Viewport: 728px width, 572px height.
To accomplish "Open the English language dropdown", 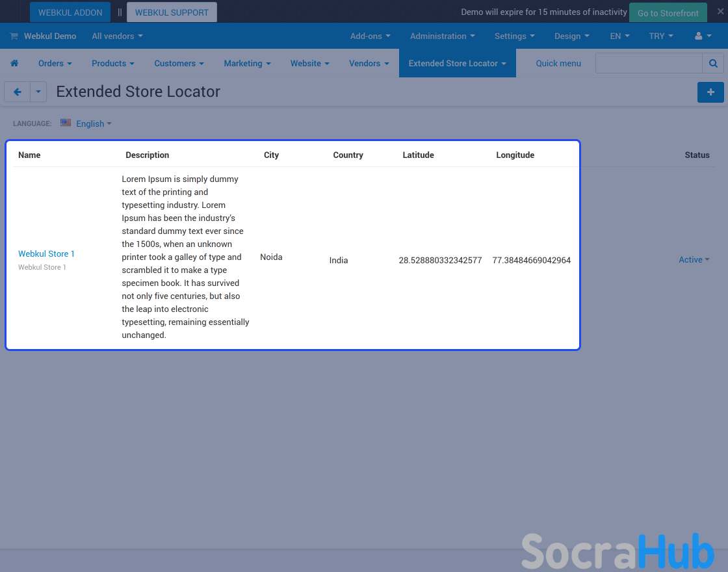I will [x=94, y=123].
